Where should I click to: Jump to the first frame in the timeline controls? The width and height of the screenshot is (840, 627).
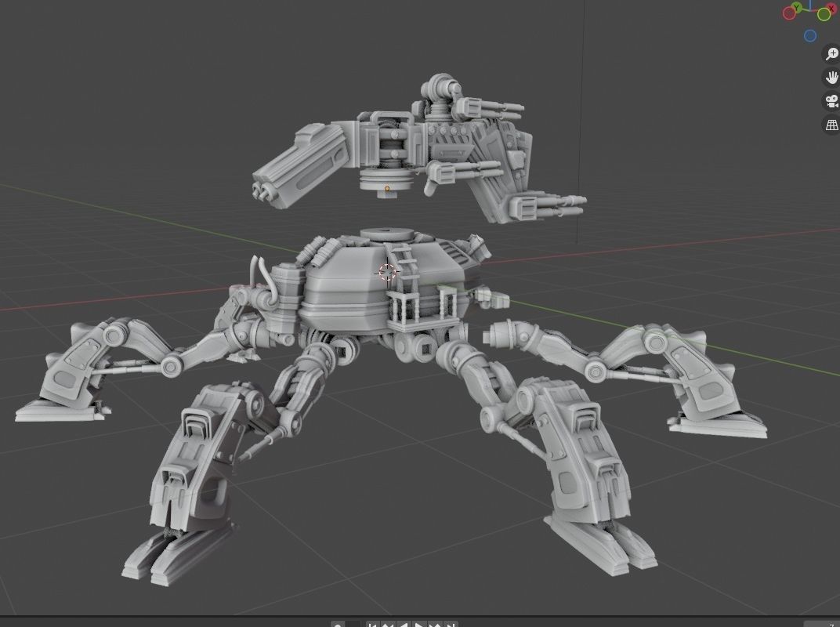click(x=373, y=625)
